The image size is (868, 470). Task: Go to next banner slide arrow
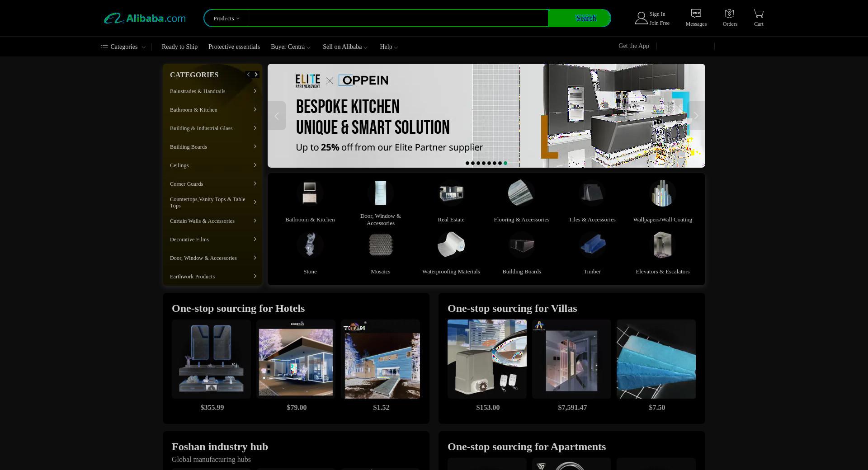[x=696, y=116]
